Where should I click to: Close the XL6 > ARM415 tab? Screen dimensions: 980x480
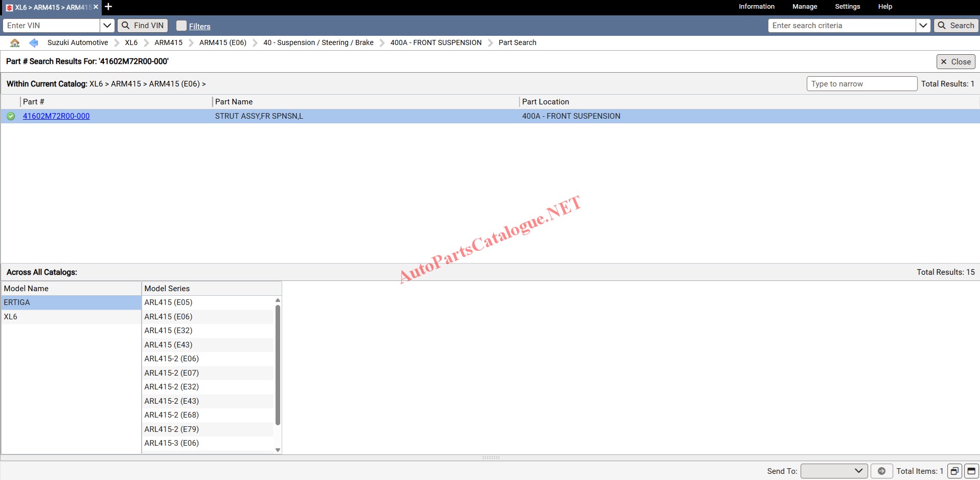coord(96,7)
